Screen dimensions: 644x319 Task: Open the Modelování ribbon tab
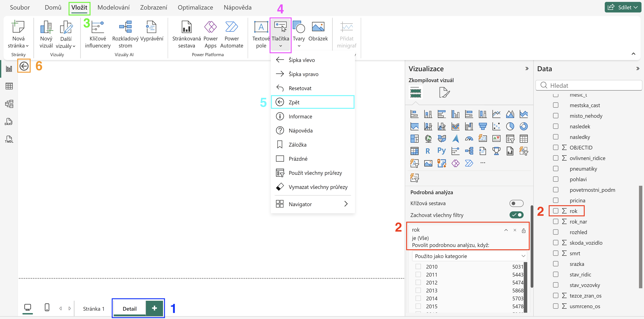click(x=113, y=8)
